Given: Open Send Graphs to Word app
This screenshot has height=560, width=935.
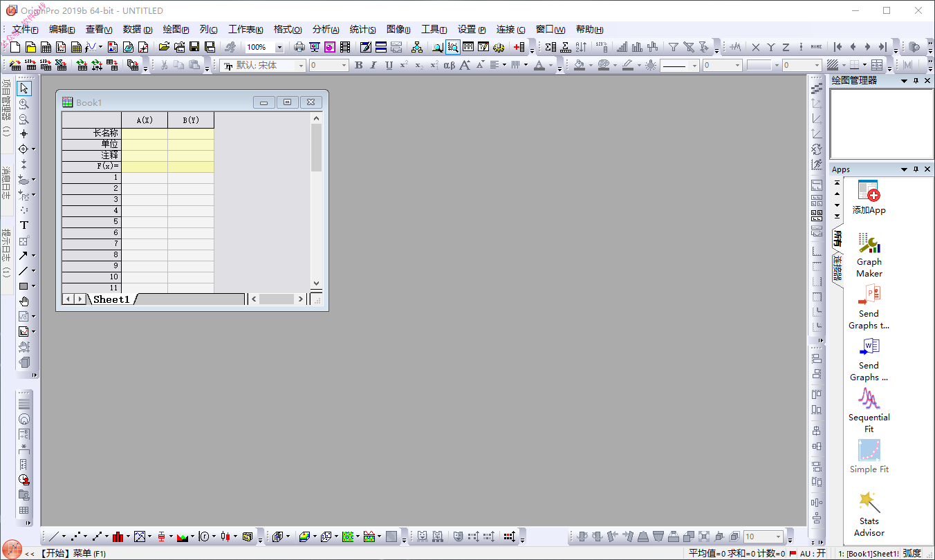Looking at the screenshot, I should [869, 359].
